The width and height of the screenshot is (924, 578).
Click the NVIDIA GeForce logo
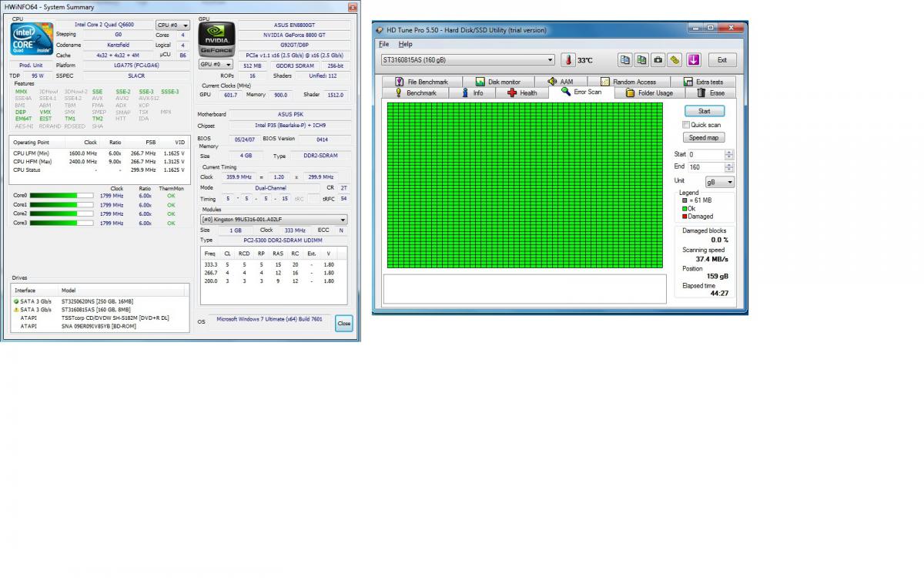click(x=216, y=38)
